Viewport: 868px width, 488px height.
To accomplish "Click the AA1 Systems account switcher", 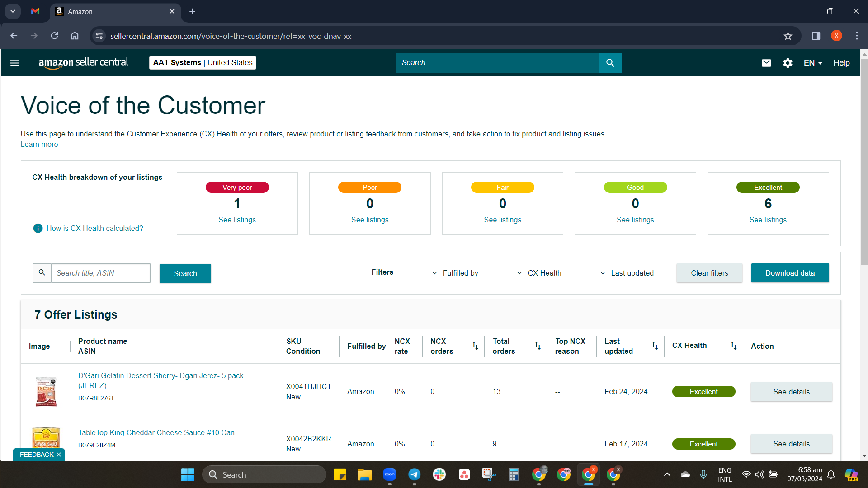I will [203, 63].
